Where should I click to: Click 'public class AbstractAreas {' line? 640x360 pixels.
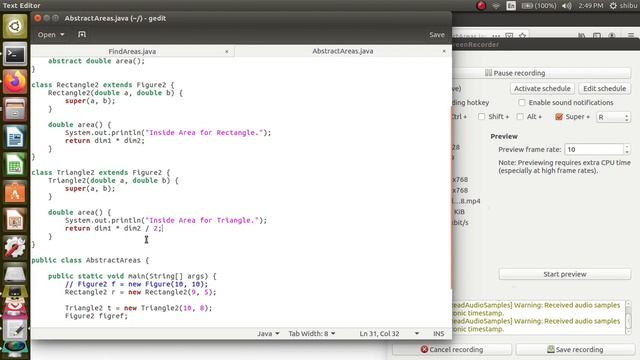(90, 260)
